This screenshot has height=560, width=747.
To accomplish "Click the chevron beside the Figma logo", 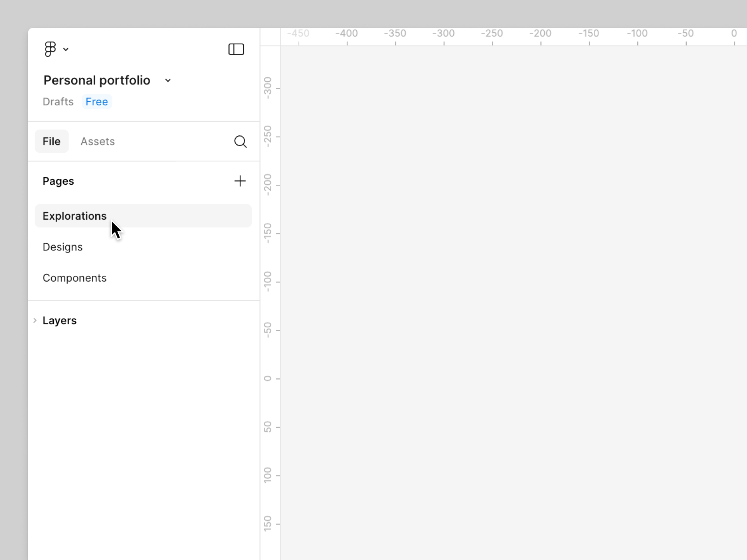I will click(66, 49).
